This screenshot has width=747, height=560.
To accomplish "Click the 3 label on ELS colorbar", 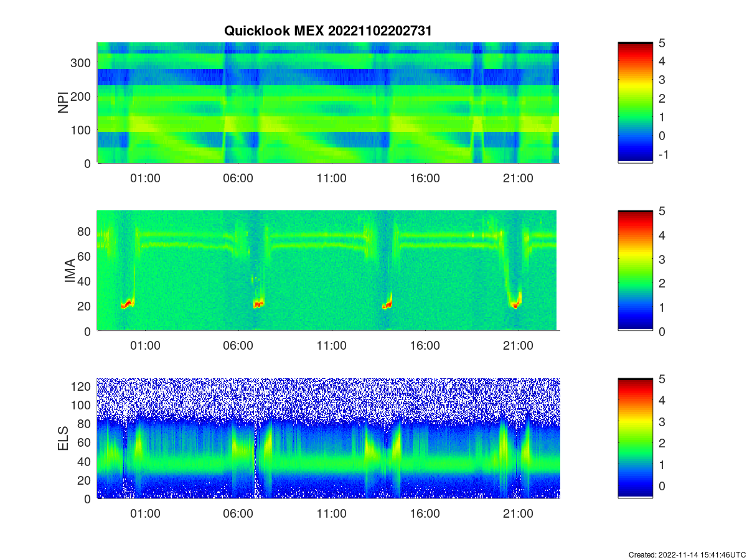I will pyautogui.click(x=662, y=422).
